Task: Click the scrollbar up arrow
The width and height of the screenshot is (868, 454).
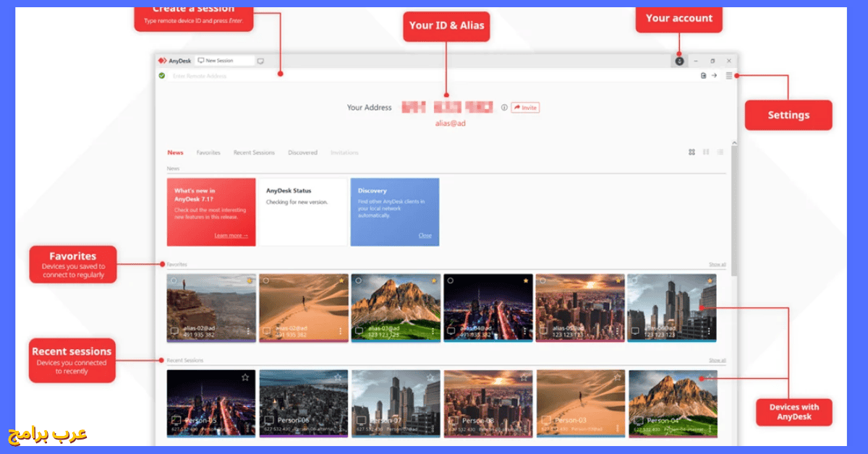Action: [733, 144]
